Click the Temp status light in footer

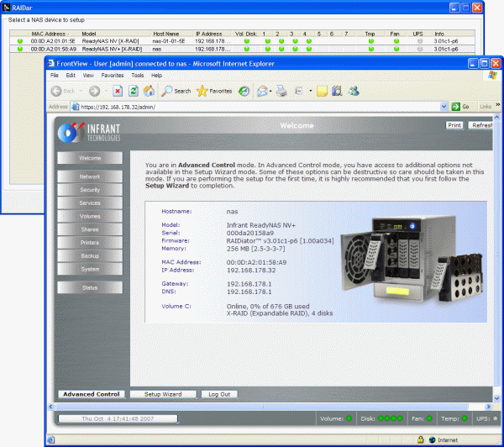[x=465, y=418]
